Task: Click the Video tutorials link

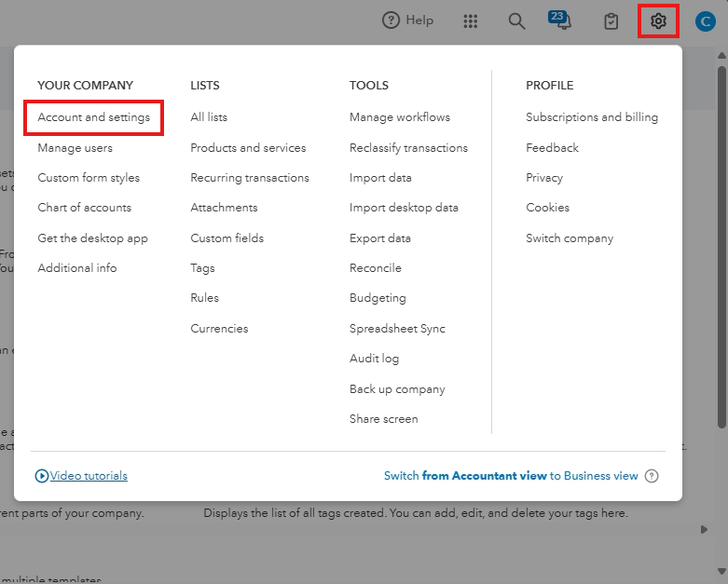Action: [x=89, y=476]
